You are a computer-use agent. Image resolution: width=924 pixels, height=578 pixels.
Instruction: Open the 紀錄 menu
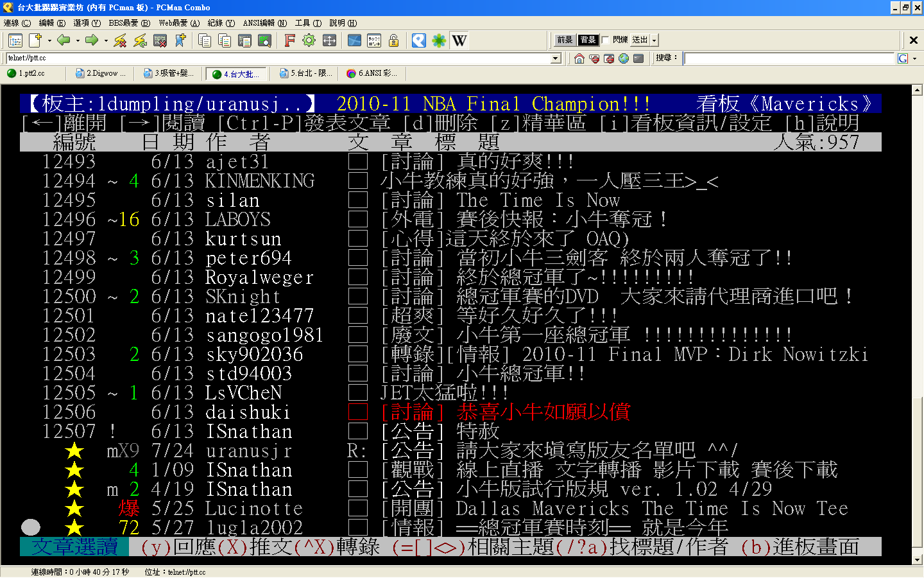tap(221, 23)
